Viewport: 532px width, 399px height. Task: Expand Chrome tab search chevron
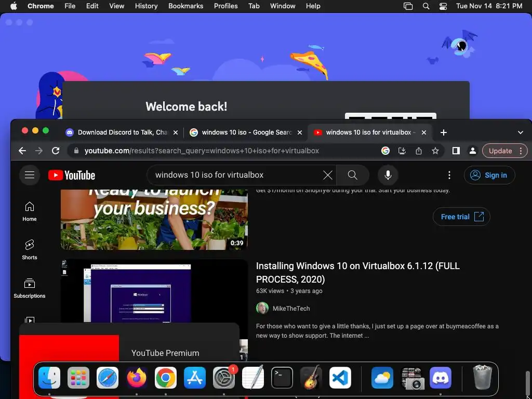pyautogui.click(x=521, y=132)
